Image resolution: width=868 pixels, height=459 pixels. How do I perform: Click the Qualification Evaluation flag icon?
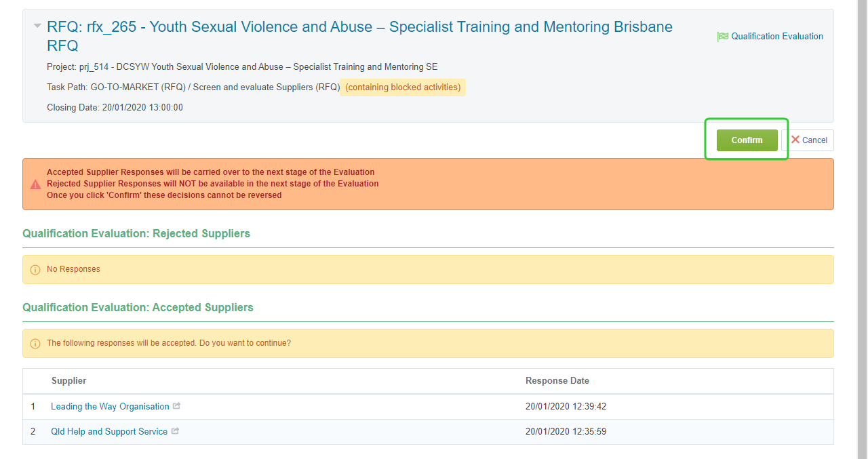722,37
